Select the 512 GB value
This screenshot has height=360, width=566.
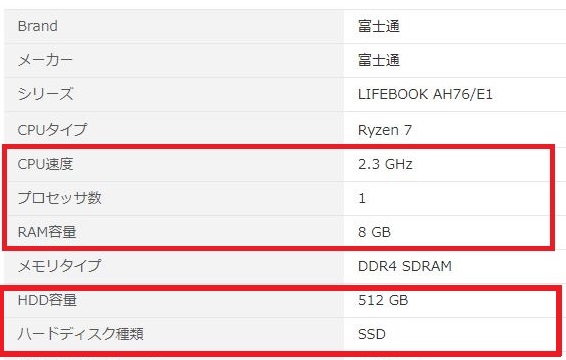point(383,300)
